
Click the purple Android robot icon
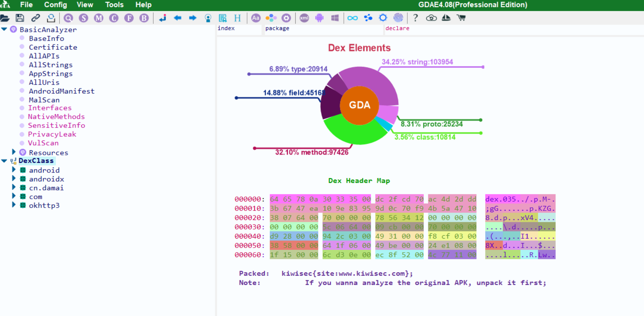point(319,18)
